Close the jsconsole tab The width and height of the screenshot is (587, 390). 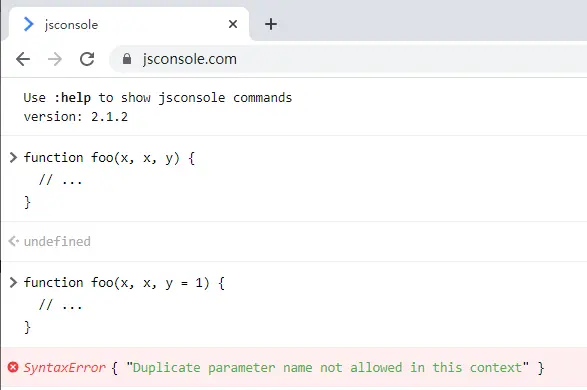[x=233, y=24]
